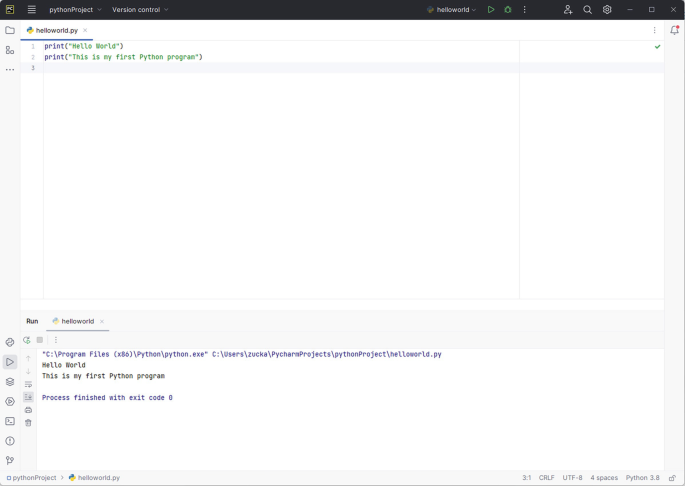
Task: Select the helloworld tab in Run panel
Action: point(77,321)
